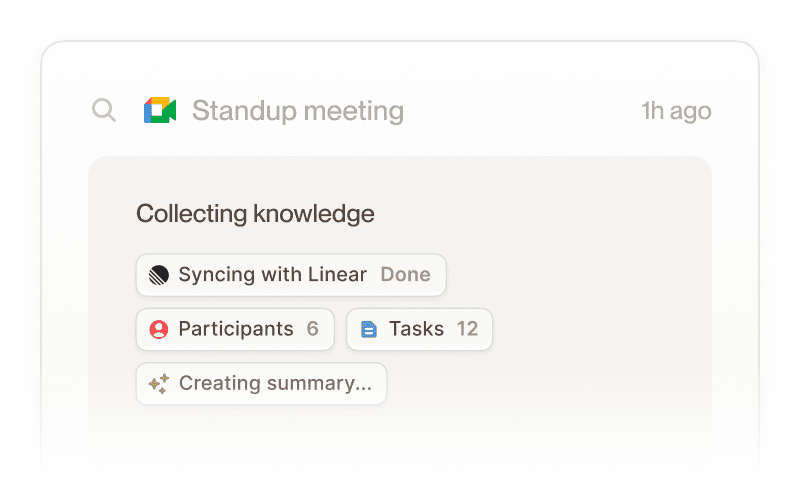
Task: Click the tasks count 12
Action: (x=467, y=329)
